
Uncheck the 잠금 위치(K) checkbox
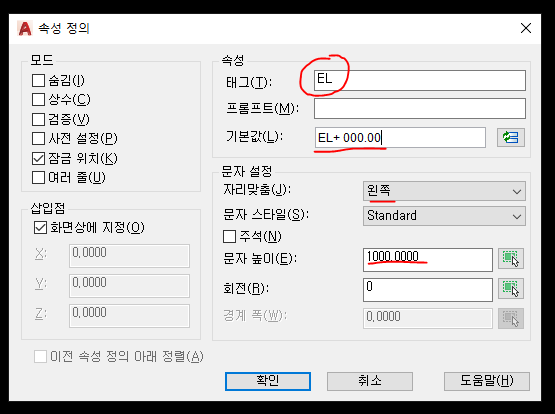click(x=38, y=158)
